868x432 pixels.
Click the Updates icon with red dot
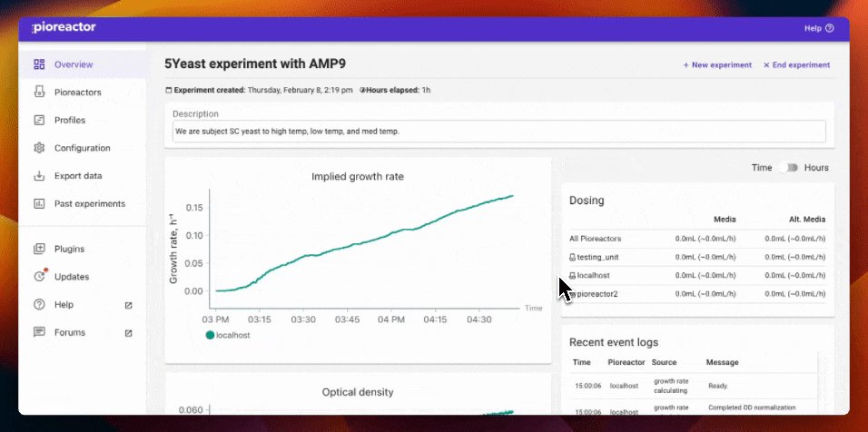pos(39,276)
